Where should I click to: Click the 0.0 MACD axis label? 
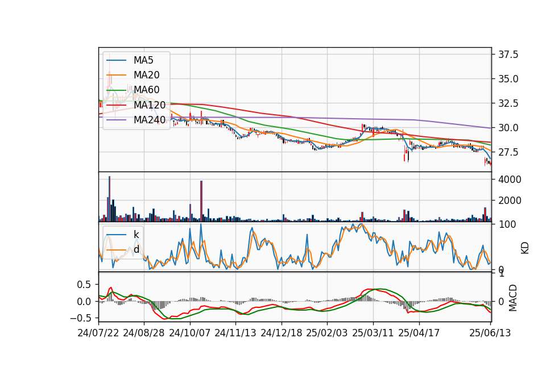pyautogui.click(x=84, y=302)
